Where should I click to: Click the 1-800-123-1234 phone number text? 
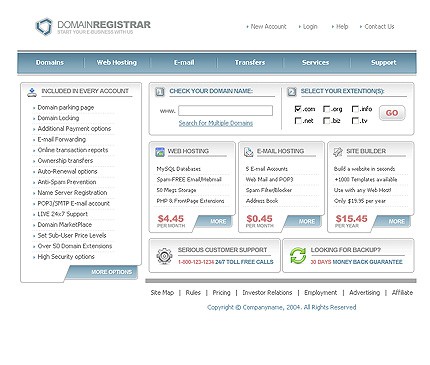pos(196,262)
